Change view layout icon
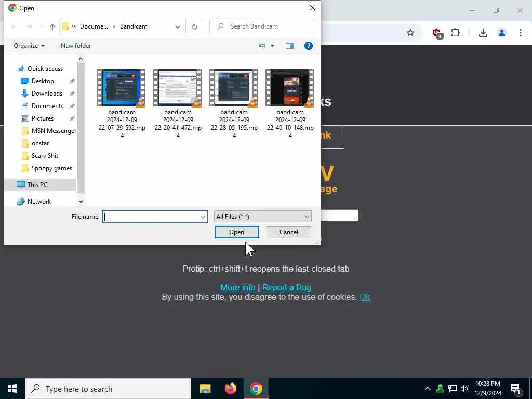Image resolution: width=532 pixels, height=399 pixels. click(x=261, y=46)
